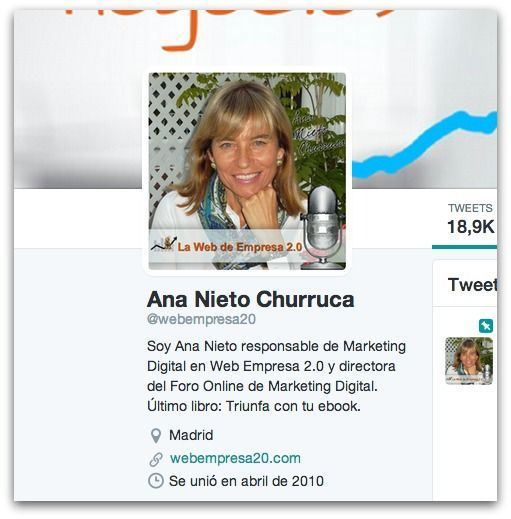This screenshot has width=511, height=519.
Task: Click the blue line in header banner
Action: pyautogui.click(x=424, y=143)
